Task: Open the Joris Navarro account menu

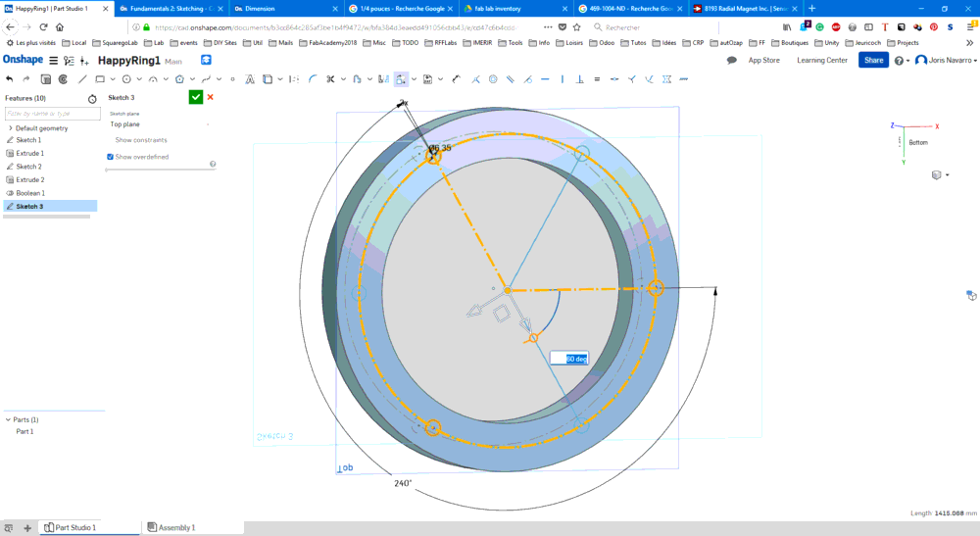Action: (947, 61)
